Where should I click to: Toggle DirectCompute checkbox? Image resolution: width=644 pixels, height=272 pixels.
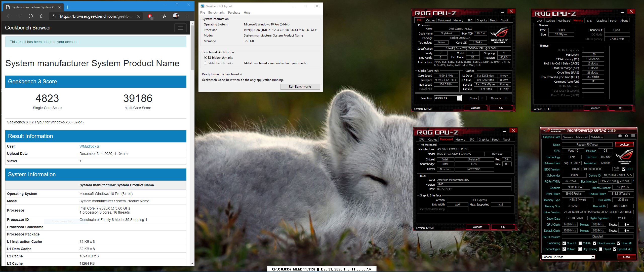tap(594, 243)
